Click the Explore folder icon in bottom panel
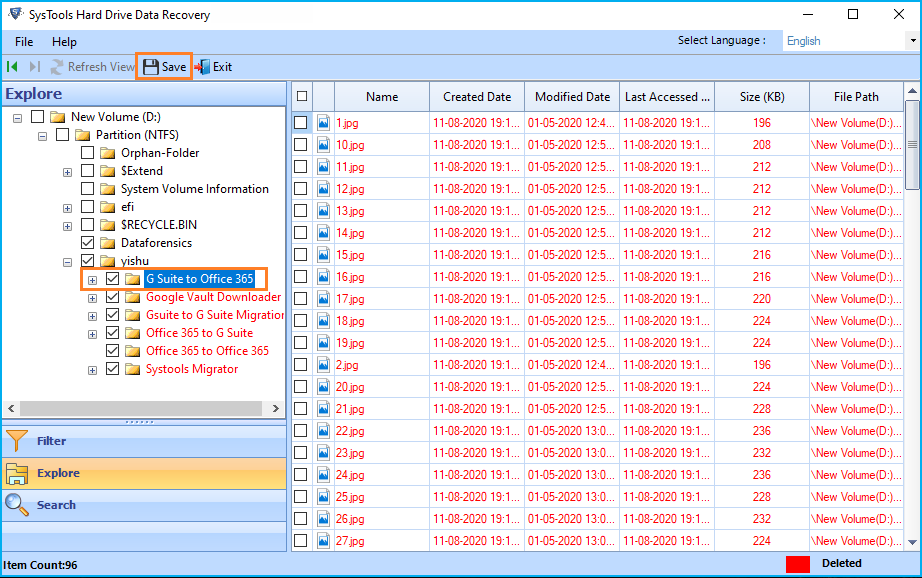This screenshot has width=922, height=578. (x=16, y=473)
